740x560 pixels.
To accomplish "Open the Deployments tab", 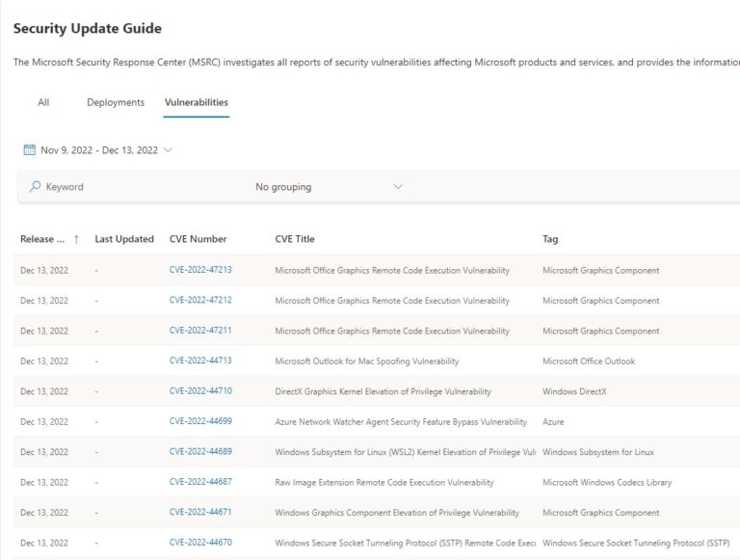I will coord(116,102).
